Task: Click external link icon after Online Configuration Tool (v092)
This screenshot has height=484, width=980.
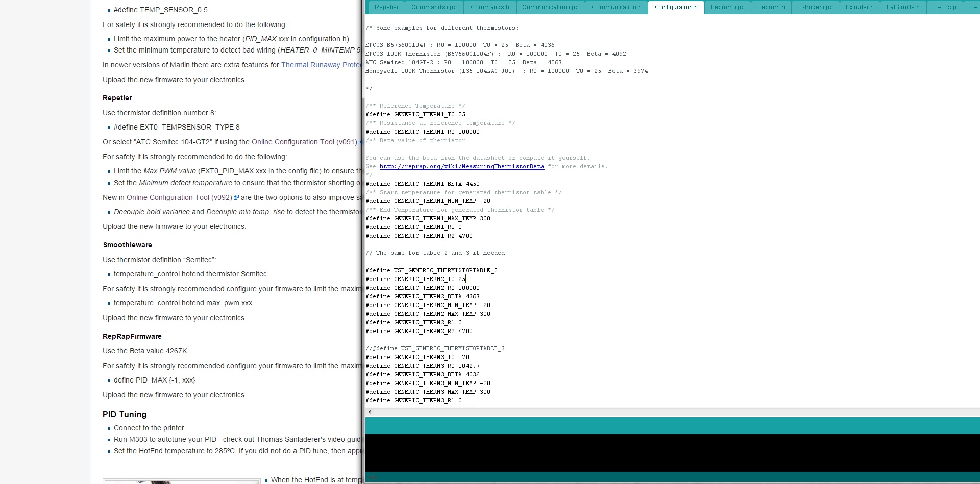Action: click(236, 198)
